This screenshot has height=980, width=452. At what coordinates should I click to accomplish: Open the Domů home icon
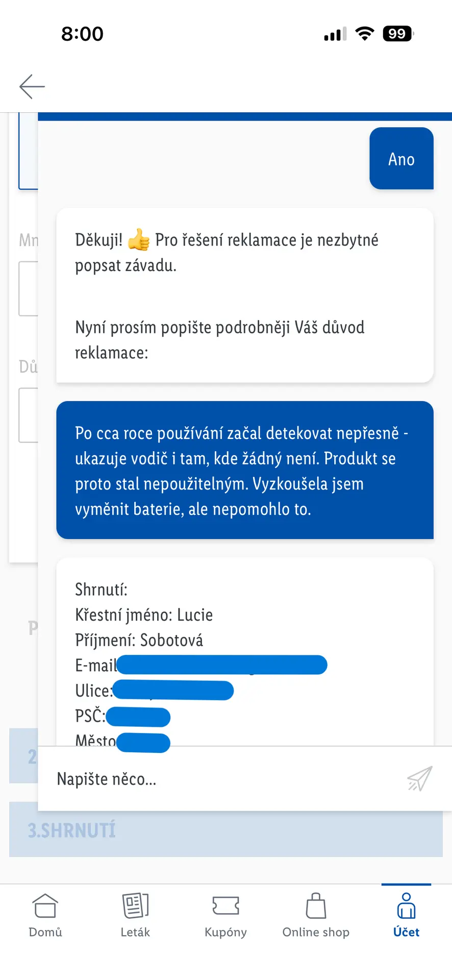pyautogui.click(x=45, y=905)
